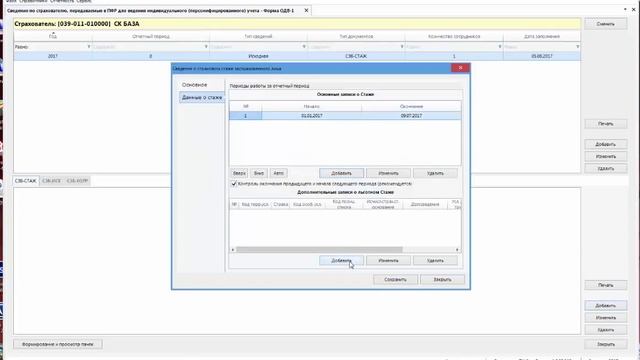Click the scrollbar left arrow in льготный table
Image resolution: width=640 pixels, height=360 pixels.
pos(233,249)
